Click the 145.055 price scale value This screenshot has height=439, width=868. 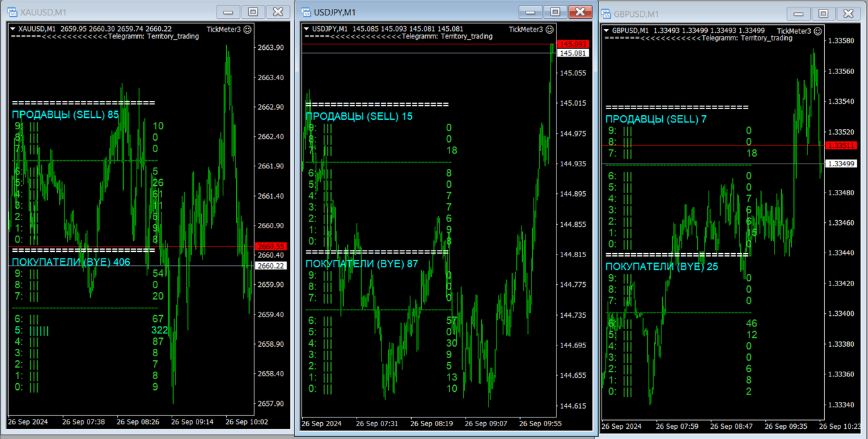(573, 73)
